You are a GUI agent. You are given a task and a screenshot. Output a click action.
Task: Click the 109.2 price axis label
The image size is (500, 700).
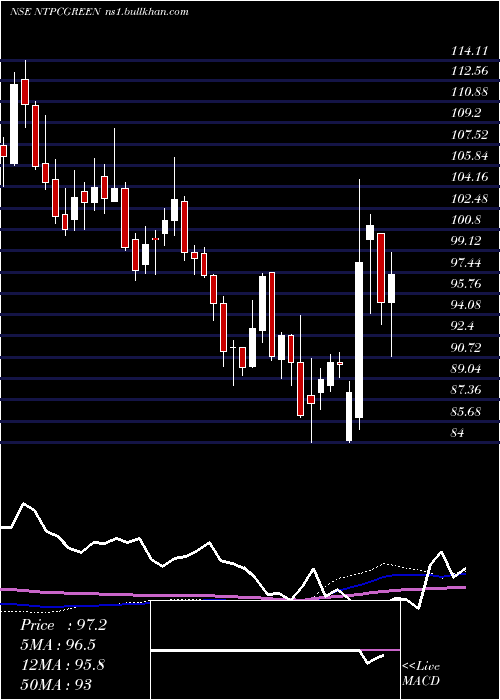tap(466, 113)
